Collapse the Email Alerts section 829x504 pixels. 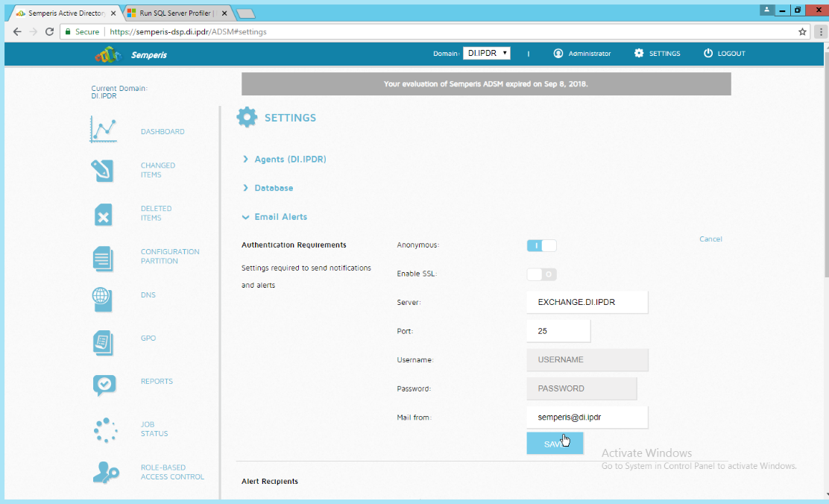(x=280, y=217)
